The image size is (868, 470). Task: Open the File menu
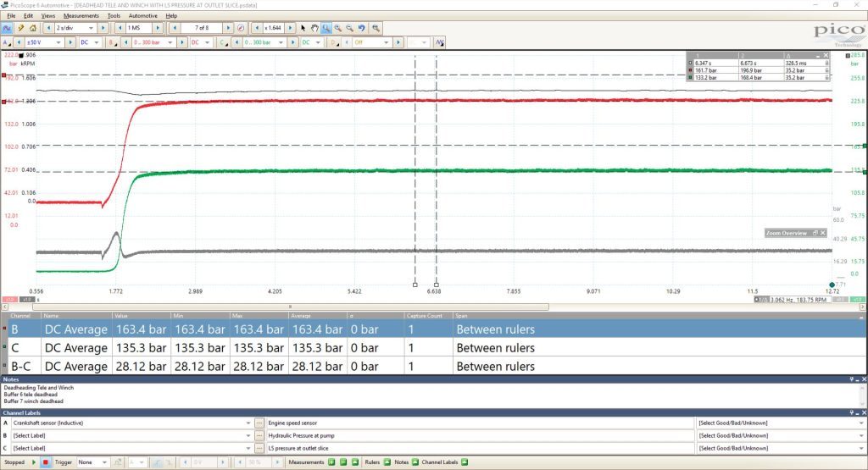(x=11, y=16)
